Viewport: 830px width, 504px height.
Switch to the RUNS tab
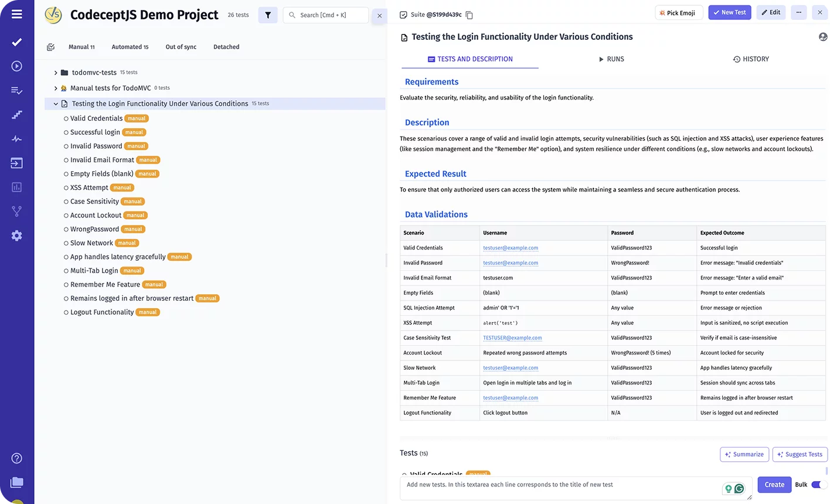coord(611,59)
